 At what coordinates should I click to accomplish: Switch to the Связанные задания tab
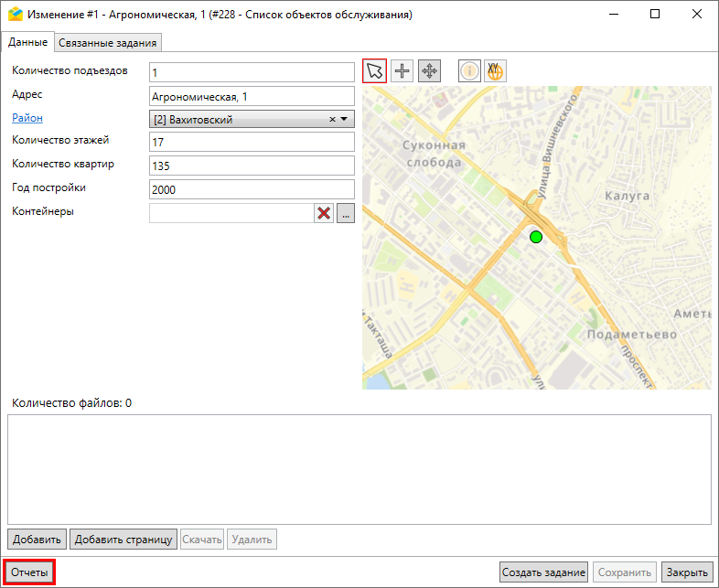point(109,43)
